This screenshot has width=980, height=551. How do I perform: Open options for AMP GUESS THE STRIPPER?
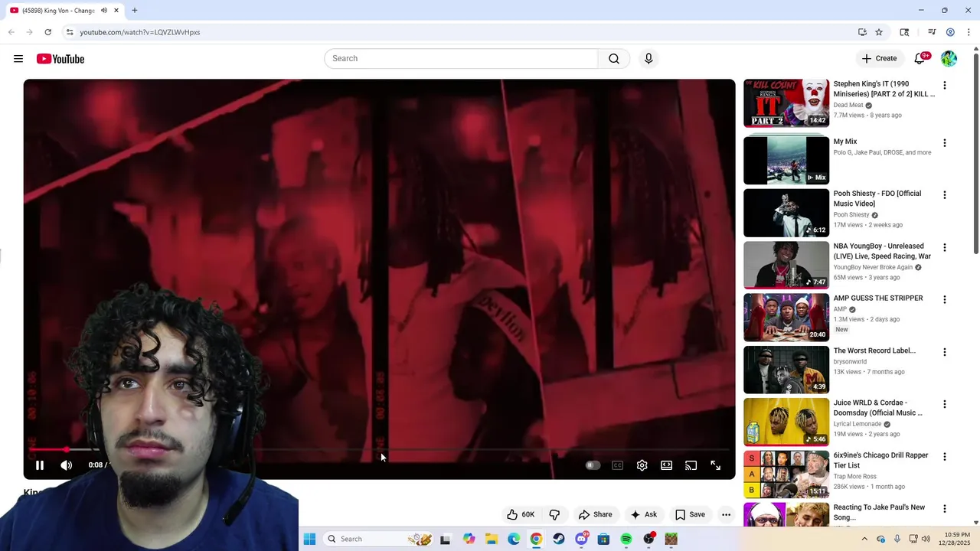[944, 300]
